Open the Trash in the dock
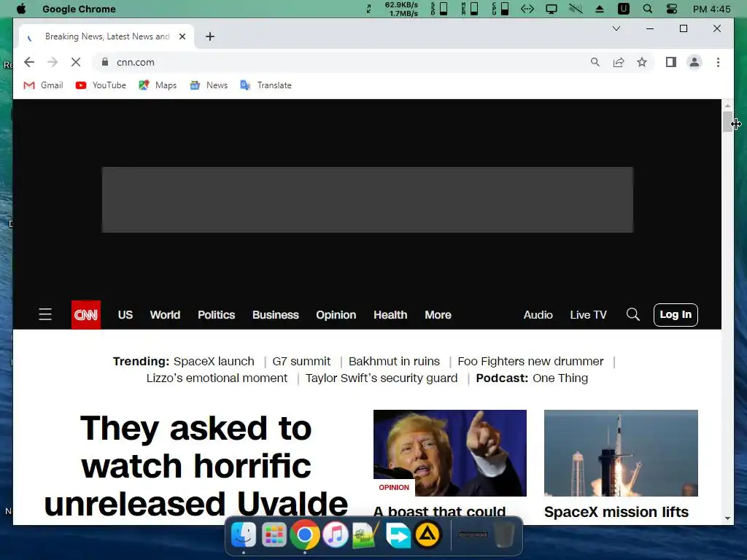Viewport: 747px width, 560px height. (504, 534)
